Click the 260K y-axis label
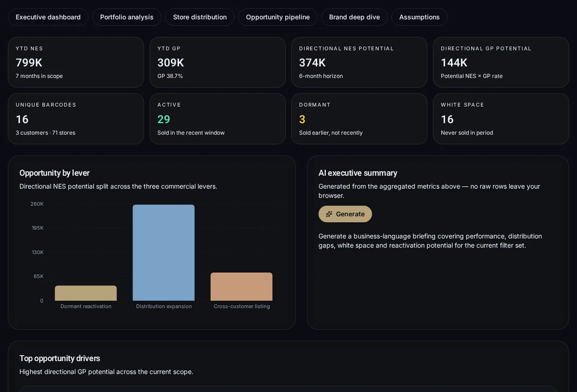 pyautogui.click(x=37, y=204)
